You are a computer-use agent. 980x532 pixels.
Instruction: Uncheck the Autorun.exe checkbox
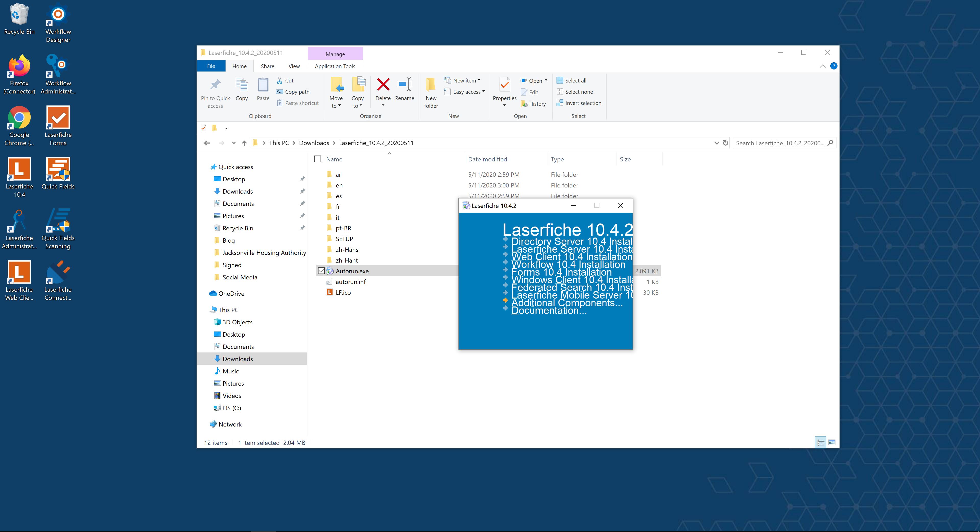[321, 271]
